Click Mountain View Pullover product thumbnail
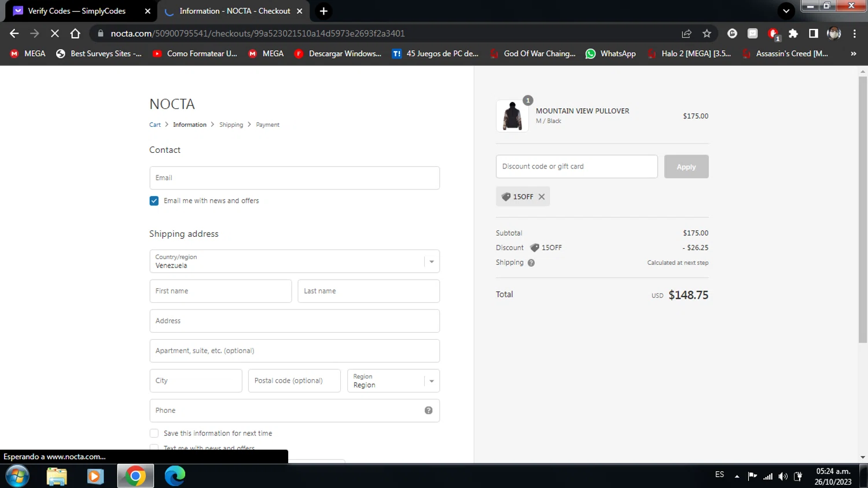The image size is (868, 488). [512, 116]
